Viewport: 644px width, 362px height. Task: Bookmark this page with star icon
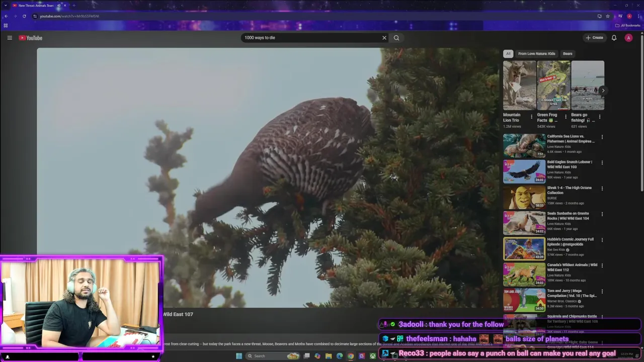(608, 16)
